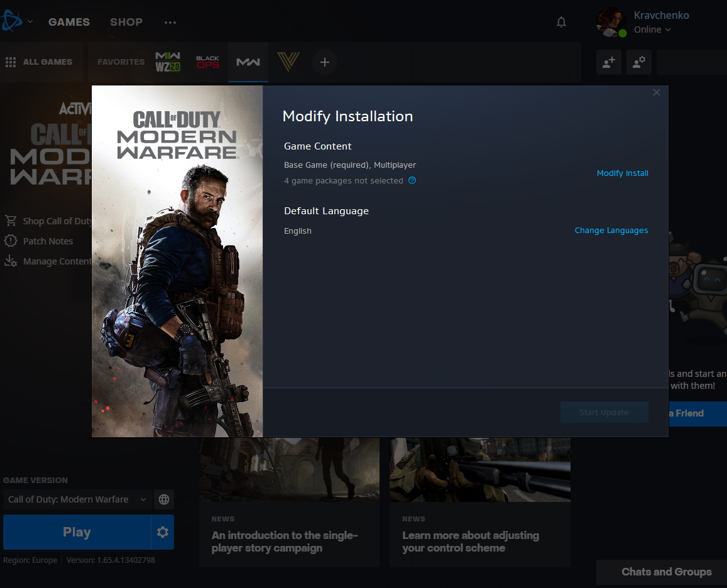Select the FAVORITES tab label
Viewport: 727px width, 588px height.
tap(121, 62)
